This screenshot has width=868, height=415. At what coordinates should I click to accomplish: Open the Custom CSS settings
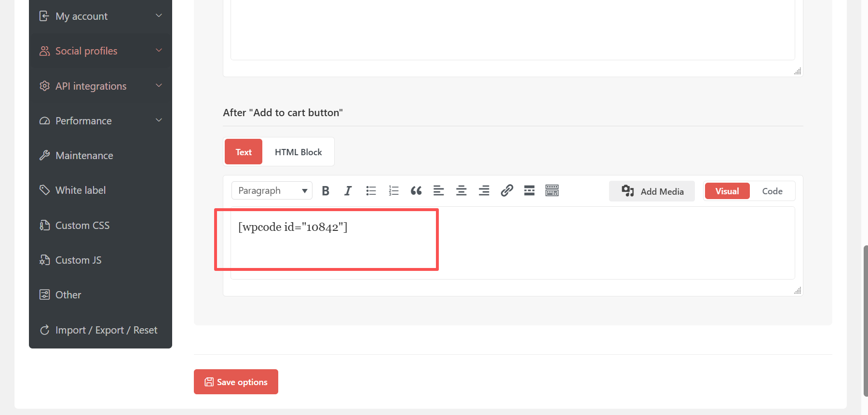(x=82, y=226)
